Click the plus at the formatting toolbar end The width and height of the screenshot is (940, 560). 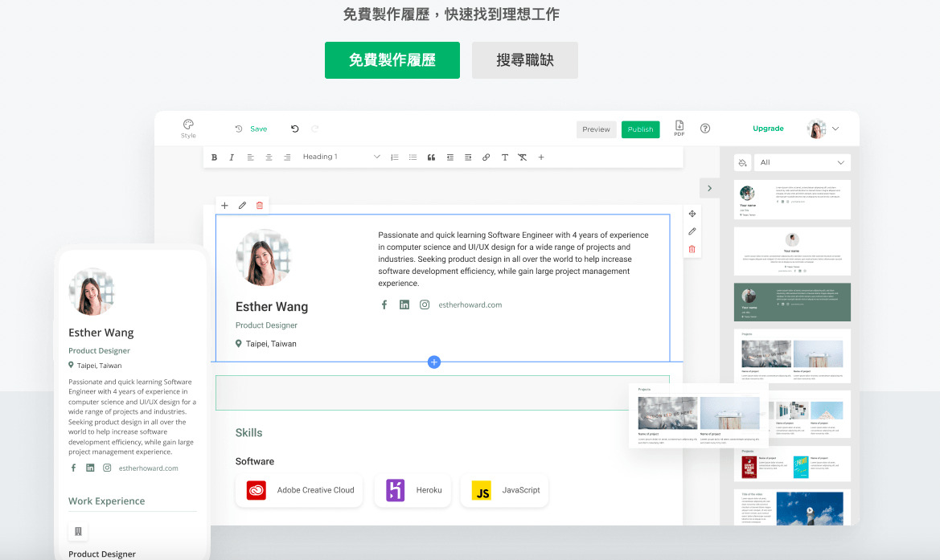click(541, 157)
